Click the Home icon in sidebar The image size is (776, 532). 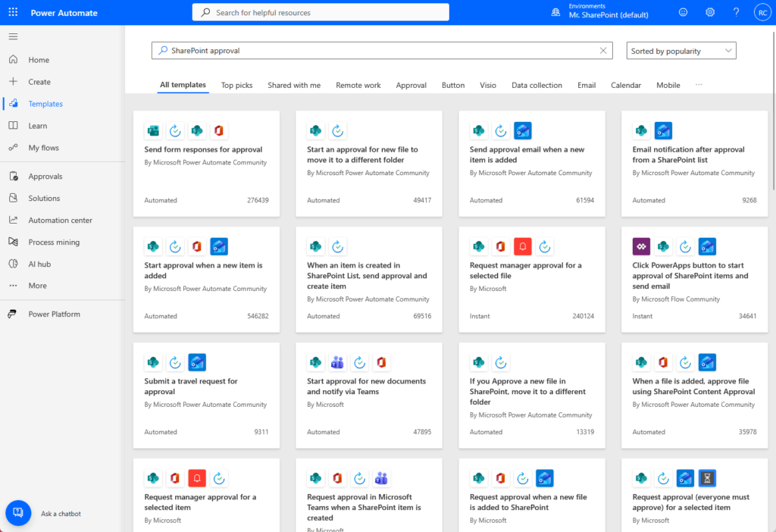14,59
